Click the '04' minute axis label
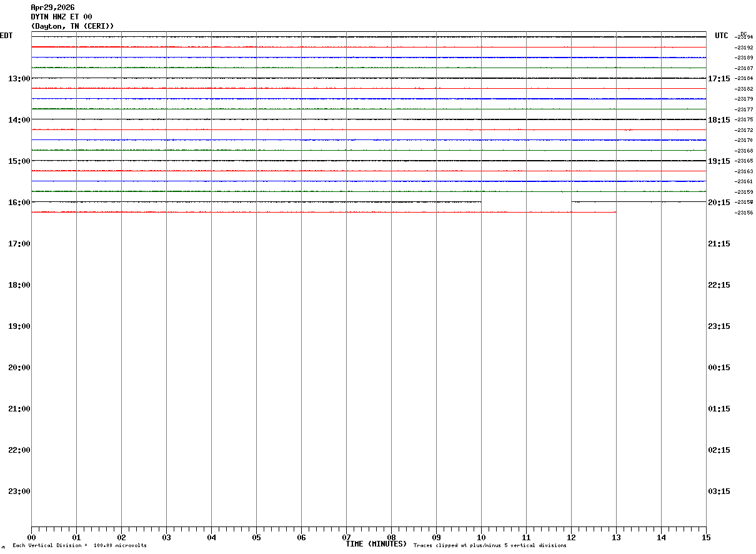 [x=211, y=537]
